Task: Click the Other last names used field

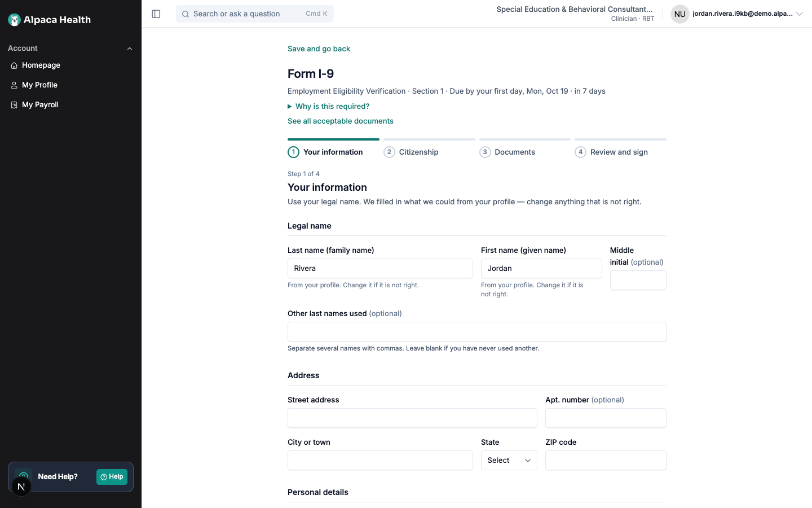Action: pos(477,332)
